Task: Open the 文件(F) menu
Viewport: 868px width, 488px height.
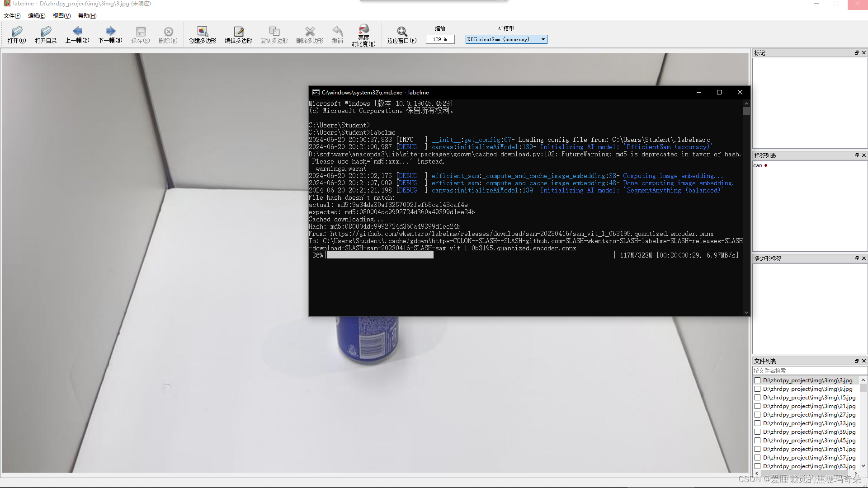Action: point(12,16)
